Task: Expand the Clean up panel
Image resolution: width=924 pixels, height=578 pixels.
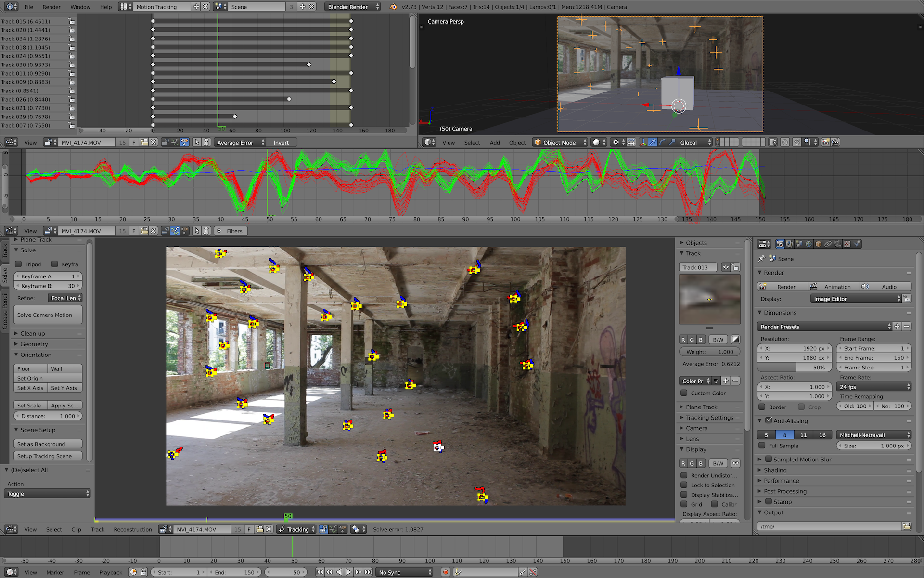Action: pos(32,333)
